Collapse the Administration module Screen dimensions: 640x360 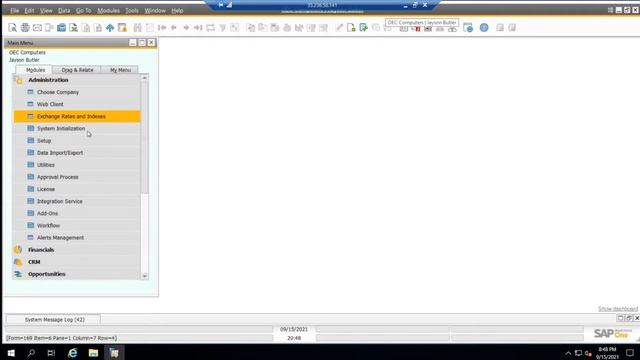pos(48,80)
